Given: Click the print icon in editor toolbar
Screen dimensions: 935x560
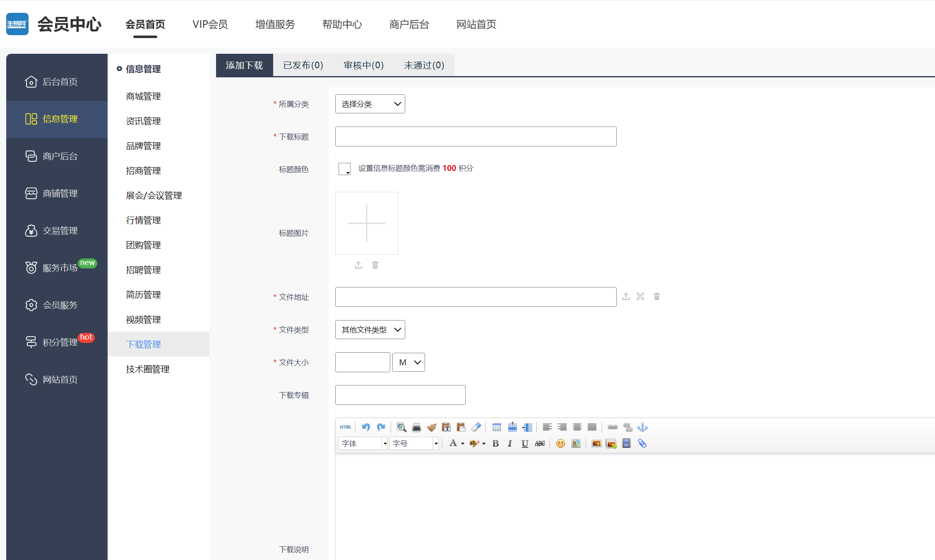Looking at the screenshot, I should 416,427.
